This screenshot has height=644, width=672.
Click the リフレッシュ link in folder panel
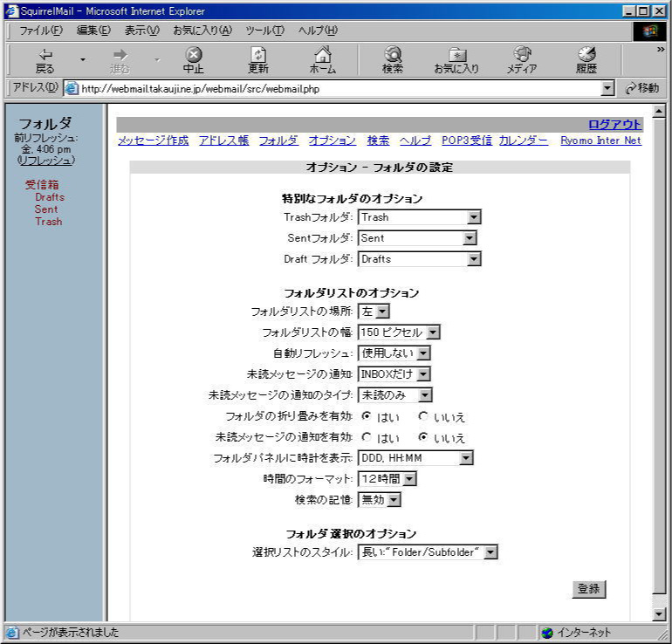point(46,161)
